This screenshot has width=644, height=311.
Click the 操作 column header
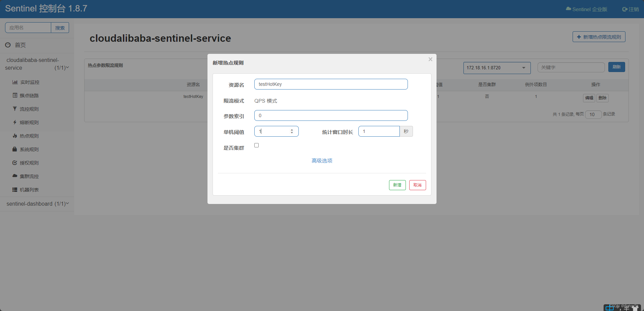click(x=595, y=84)
